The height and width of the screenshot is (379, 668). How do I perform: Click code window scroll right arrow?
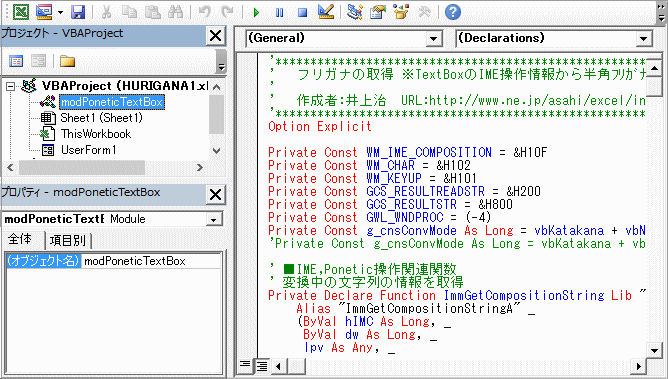click(x=638, y=365)
